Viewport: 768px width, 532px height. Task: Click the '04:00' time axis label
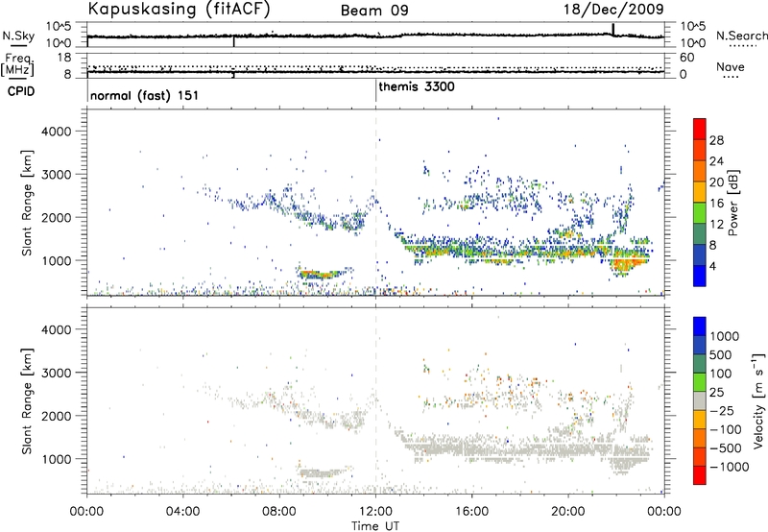pos(182,512)
